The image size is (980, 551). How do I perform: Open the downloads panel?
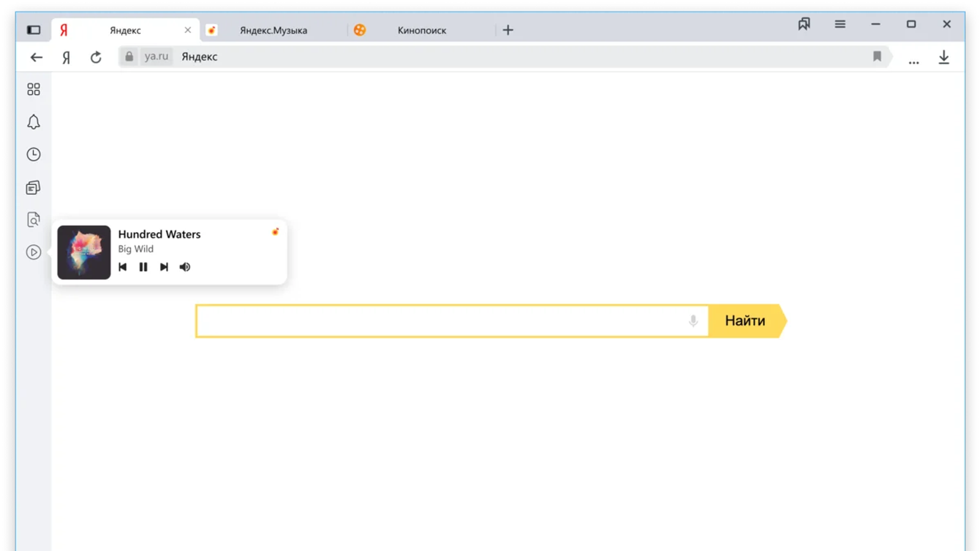tap(944, 57)
